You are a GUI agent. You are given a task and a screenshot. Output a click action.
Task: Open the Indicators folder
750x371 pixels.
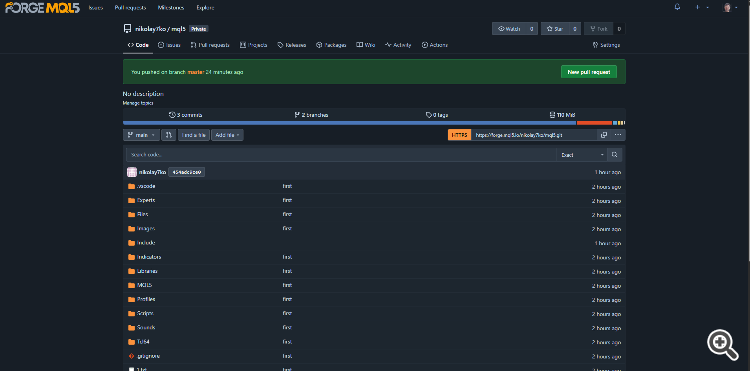[149, 257]
